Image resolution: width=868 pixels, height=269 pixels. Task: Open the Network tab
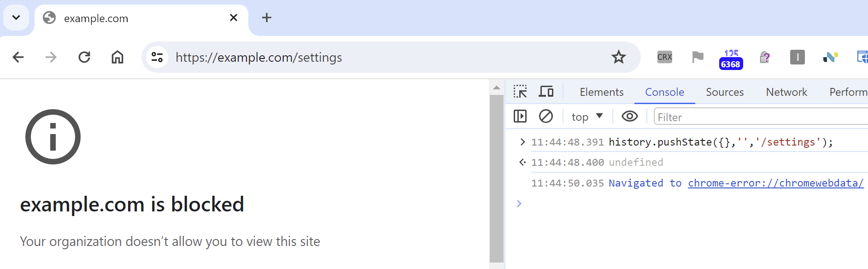[x=786, y=92]
